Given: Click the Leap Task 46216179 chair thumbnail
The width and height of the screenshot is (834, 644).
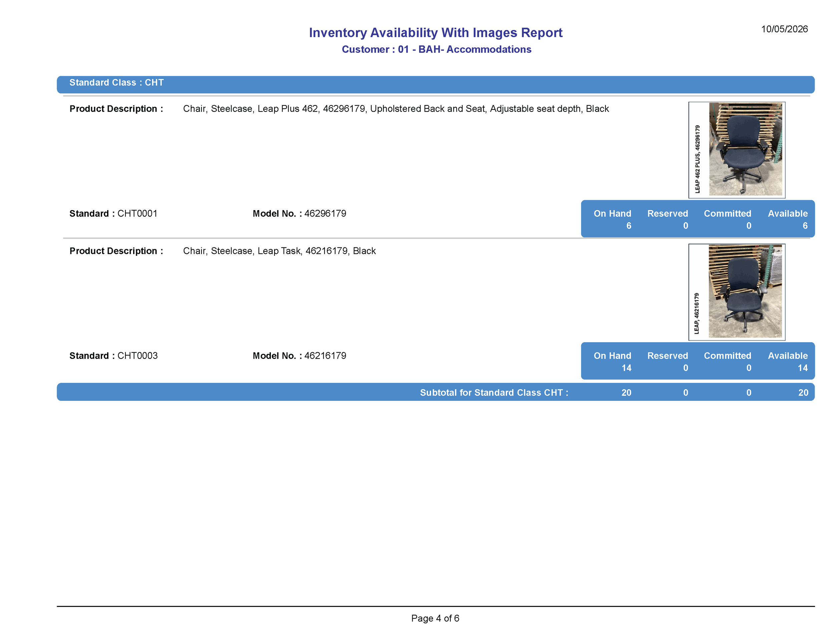Looking at the screenshot, I should click(x=737, y=292).
